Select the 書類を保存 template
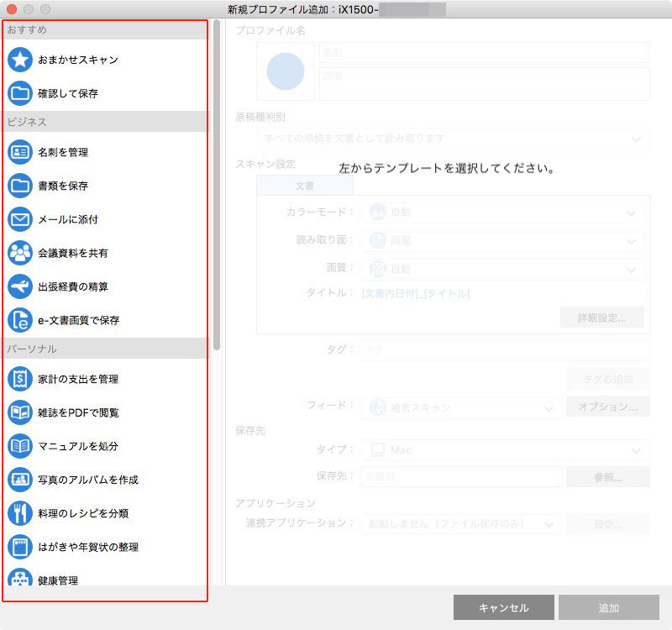This screenshot has height=630, width=672. point(67,186)
